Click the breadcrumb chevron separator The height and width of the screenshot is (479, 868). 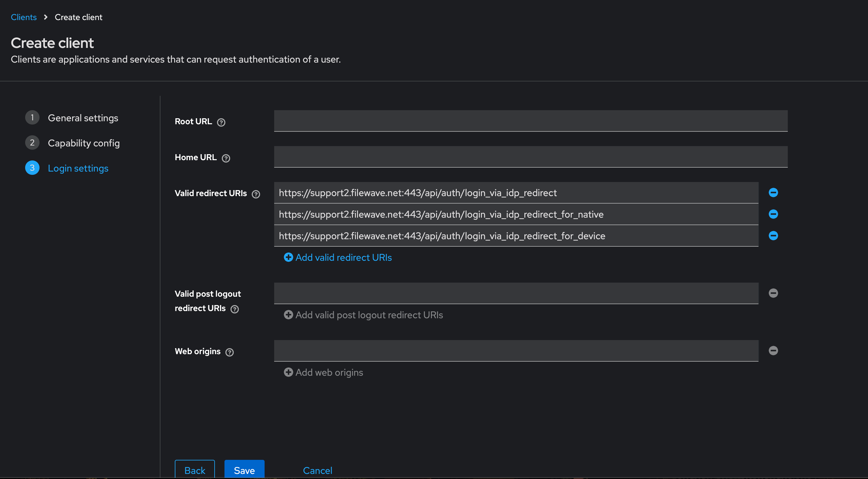[x=45, y=17]
